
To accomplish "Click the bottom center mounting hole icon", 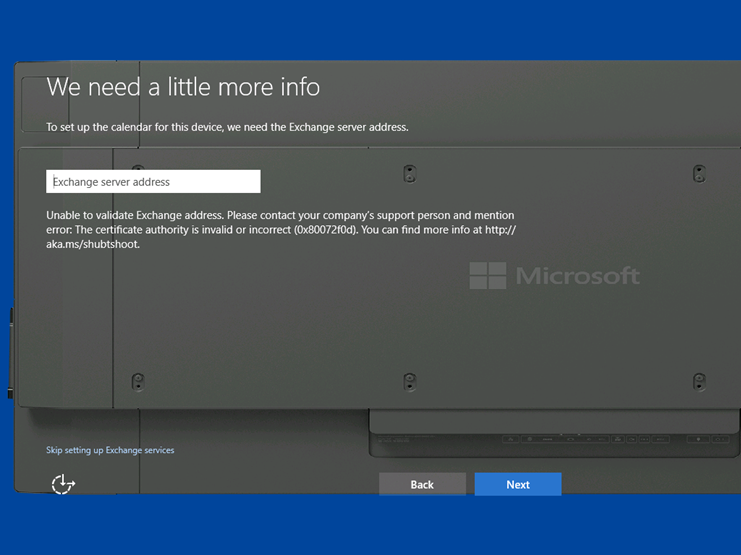I will pyautogui.click(x=409, y=381).
